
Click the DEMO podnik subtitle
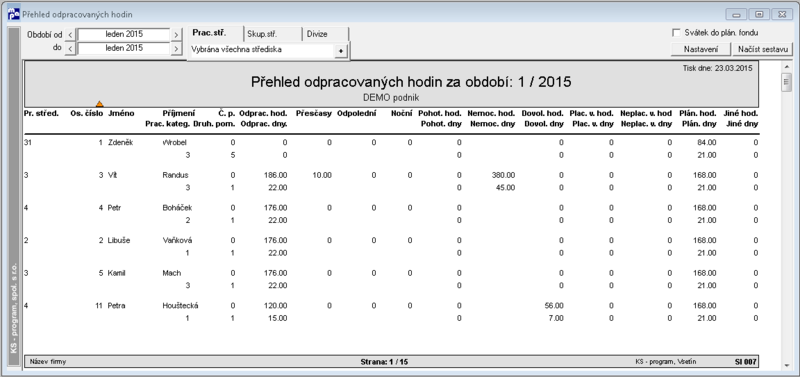391,97
